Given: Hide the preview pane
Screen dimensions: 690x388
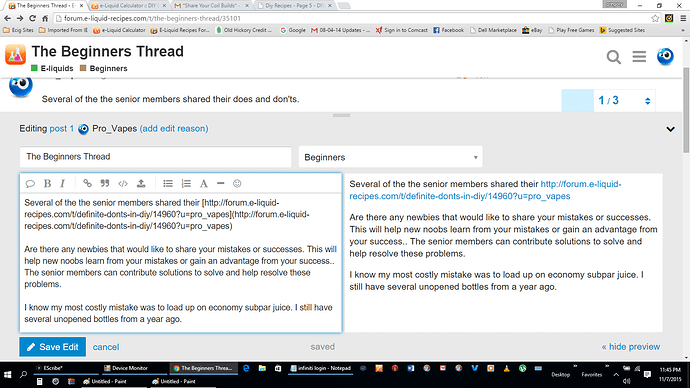Looking at the screenshot, I should click(631, 347).
